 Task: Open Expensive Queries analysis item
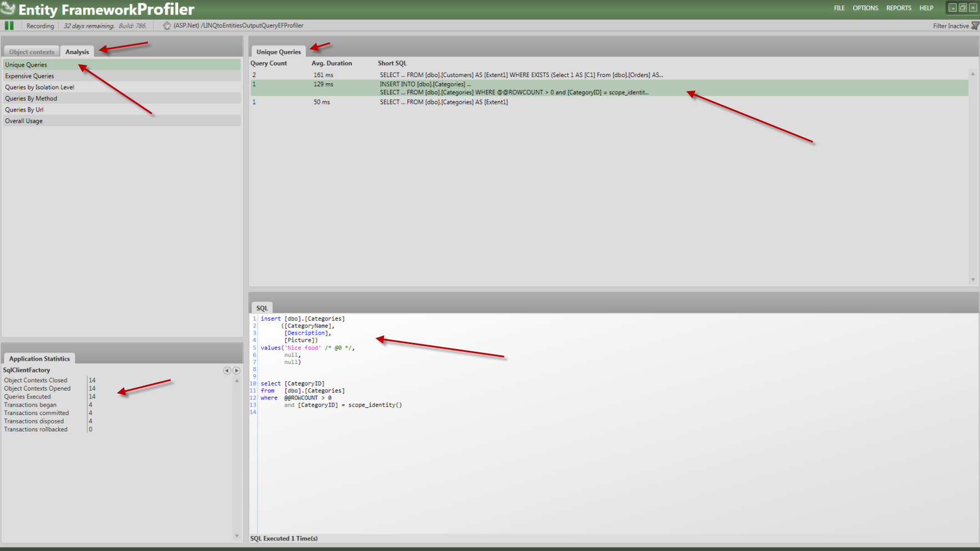122,76
